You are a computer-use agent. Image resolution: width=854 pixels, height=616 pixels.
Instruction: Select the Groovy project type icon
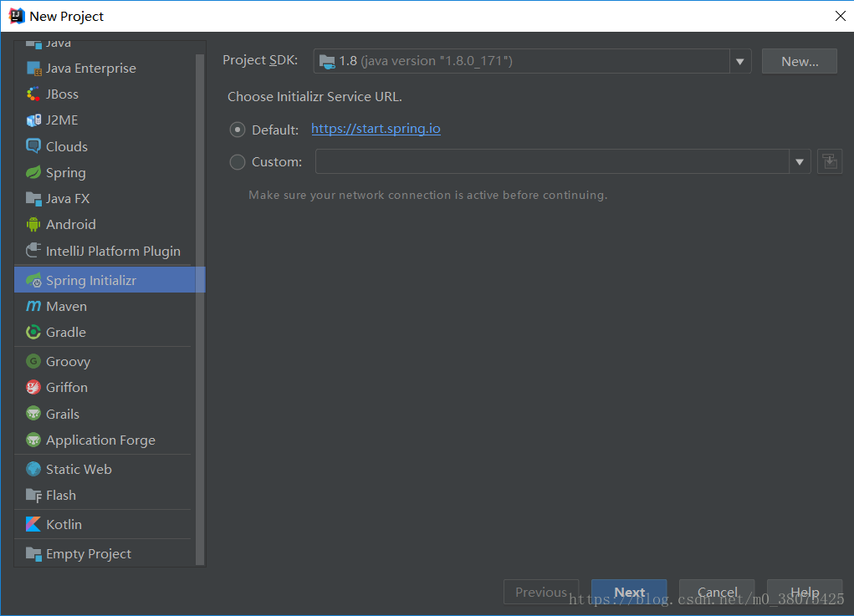pos(33,361)
